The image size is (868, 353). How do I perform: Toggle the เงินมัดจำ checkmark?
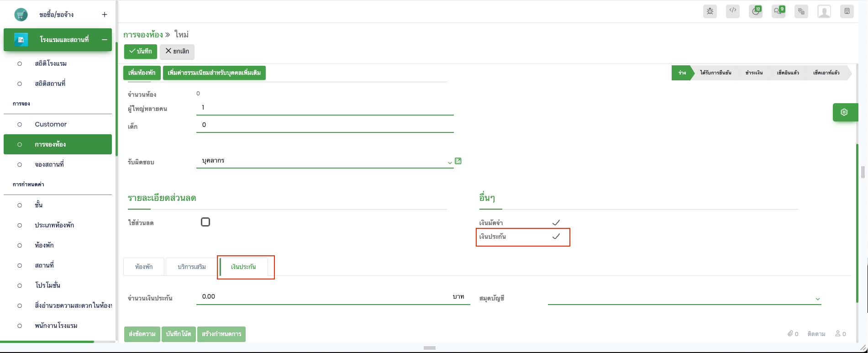pos(556,222)
